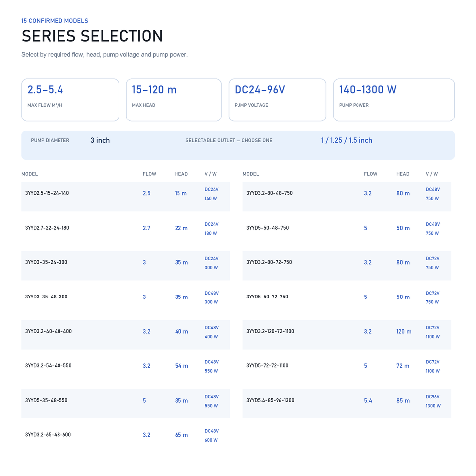Select the 1 / 1.25 / 1.5 inch outlet option
This screenshot has height=476, width=476.
point(347,140)
